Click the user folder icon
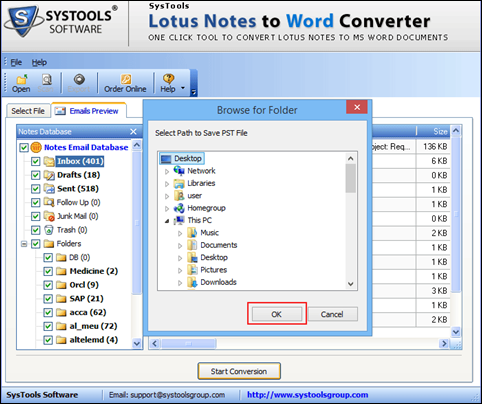Screen dimensions: 482x404 [x=179, y=196]
